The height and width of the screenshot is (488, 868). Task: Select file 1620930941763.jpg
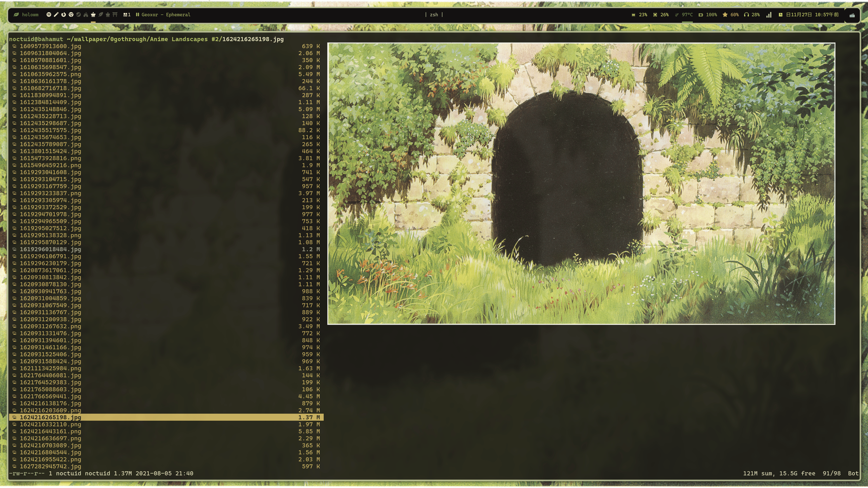click(166, 291)
